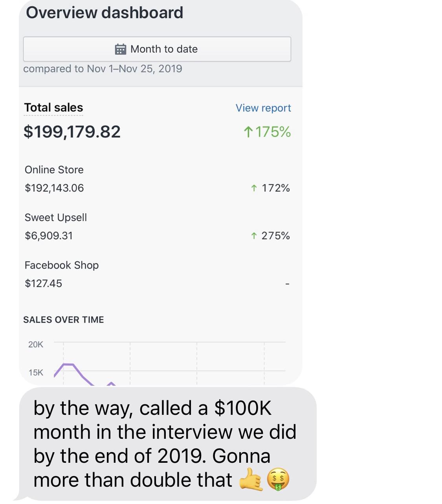This screenshot has width=442, height=504.
Task: Select the Total sales heading
Action: (x=53, y=108)
